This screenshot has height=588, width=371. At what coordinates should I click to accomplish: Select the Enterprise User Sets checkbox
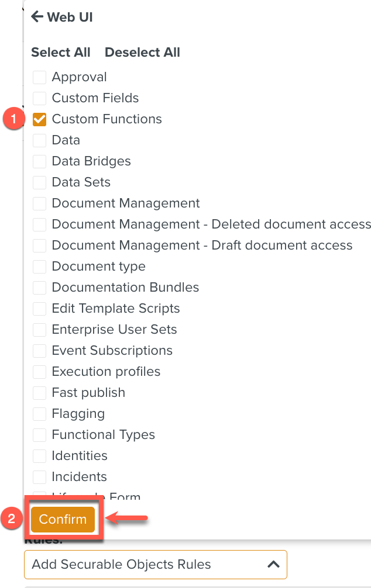(39, 330)
